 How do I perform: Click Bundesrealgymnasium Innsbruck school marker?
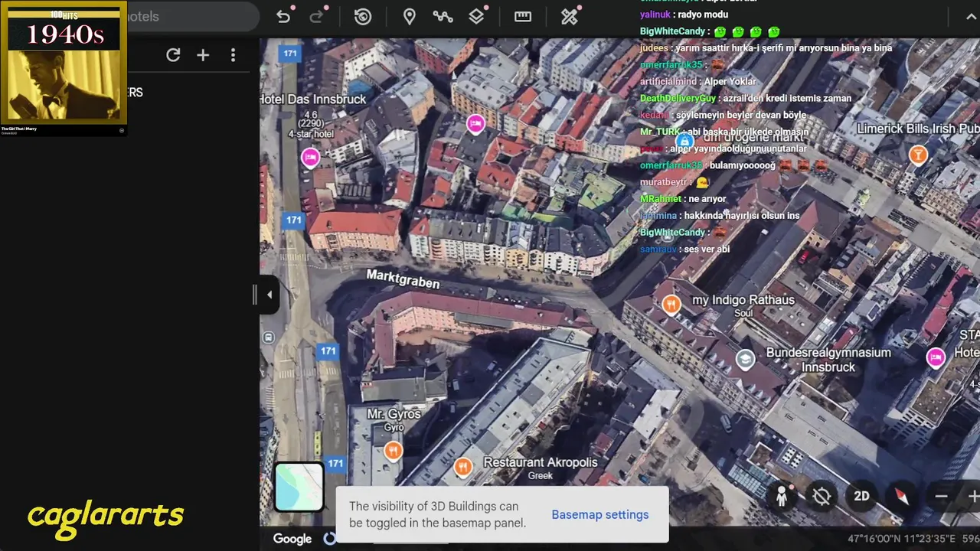746,359
